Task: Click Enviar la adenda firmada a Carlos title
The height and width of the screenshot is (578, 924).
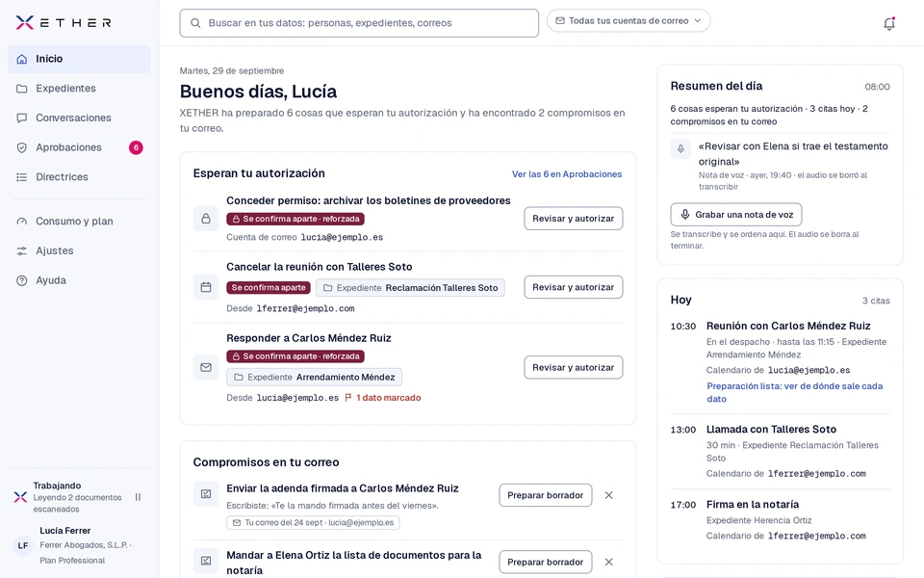Action: coord(343,488)
